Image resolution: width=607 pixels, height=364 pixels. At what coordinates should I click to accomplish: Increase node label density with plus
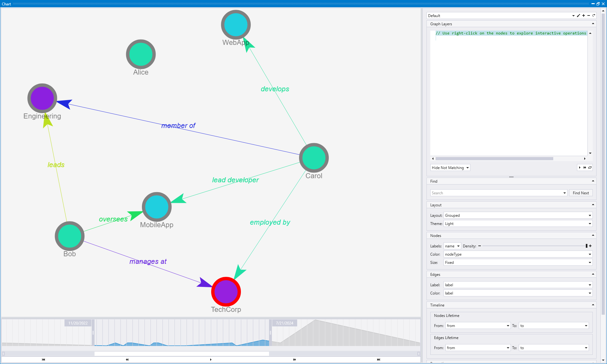(590, 246)
